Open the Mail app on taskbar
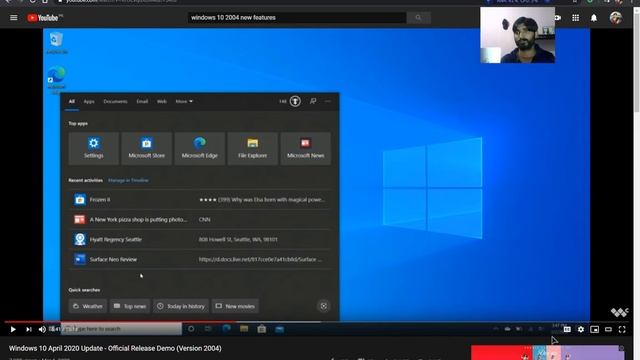Screen dimensions: 640x360 (x=280, y=329)
